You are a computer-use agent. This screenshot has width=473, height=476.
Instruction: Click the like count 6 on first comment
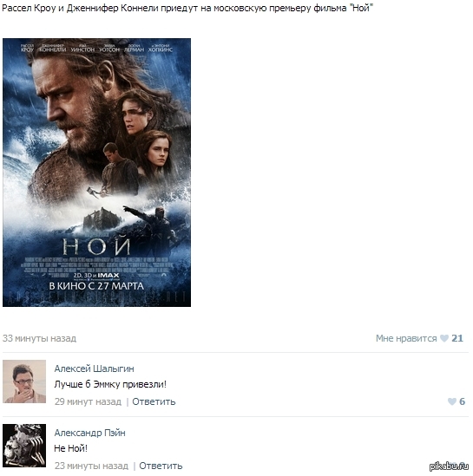[462, 401]
